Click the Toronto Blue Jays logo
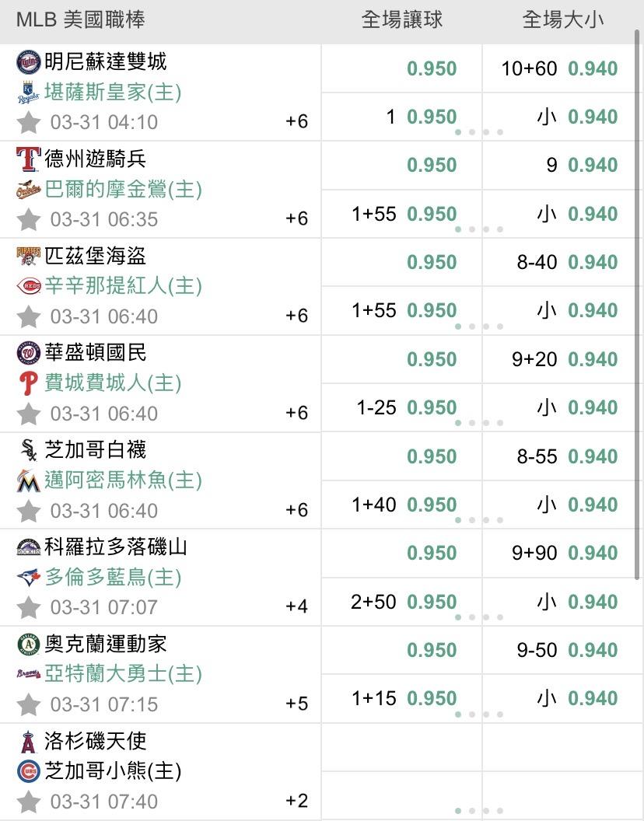This screenshot has height=821, width=644. click(29, 578)
